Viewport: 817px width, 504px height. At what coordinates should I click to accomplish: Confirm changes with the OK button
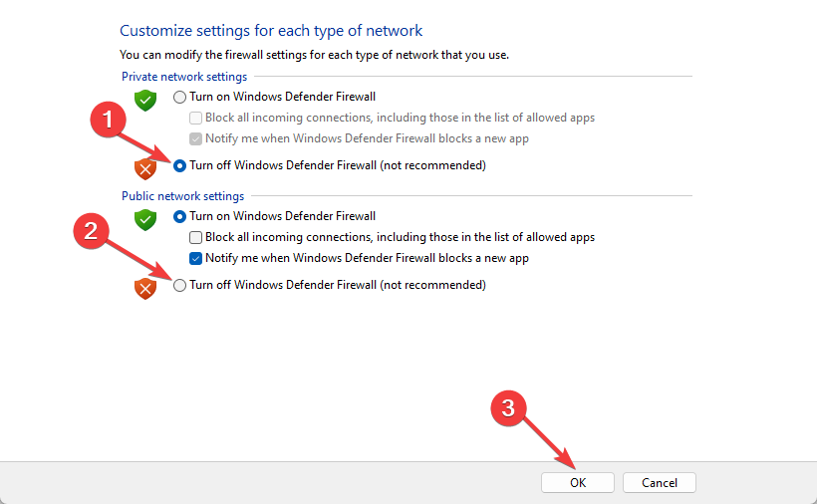[577, 483]
